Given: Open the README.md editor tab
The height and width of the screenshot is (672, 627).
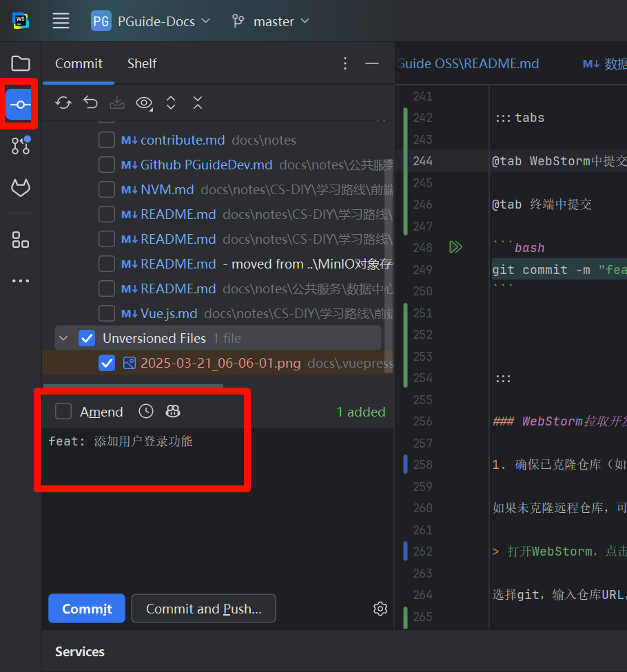Looking at the screenshot, I should tap(469, 63).
